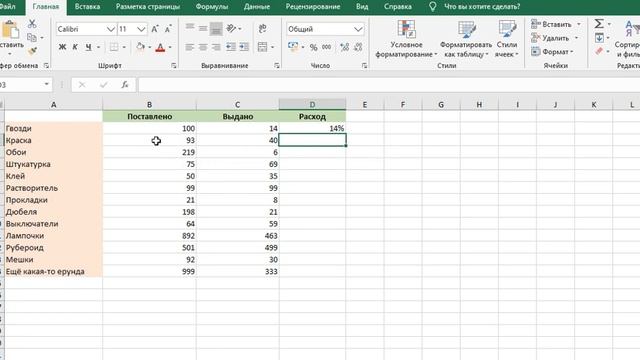Open Шрифт dialog launcher icon

pos(173,65)
